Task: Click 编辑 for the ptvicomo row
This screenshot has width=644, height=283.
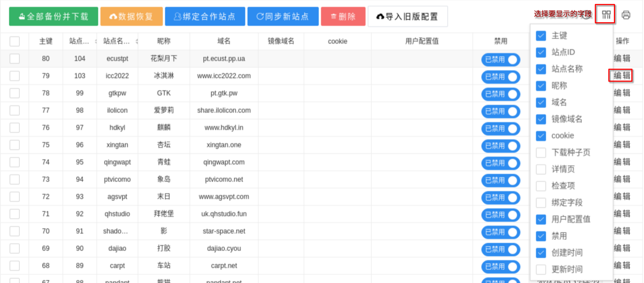Action: point(622,179)
